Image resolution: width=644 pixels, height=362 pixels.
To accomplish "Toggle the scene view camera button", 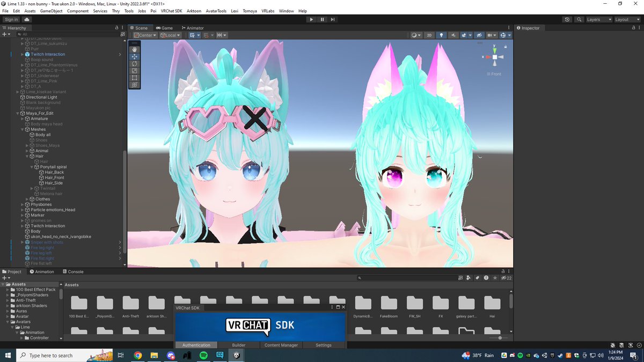I will click(x=491, y=35).
